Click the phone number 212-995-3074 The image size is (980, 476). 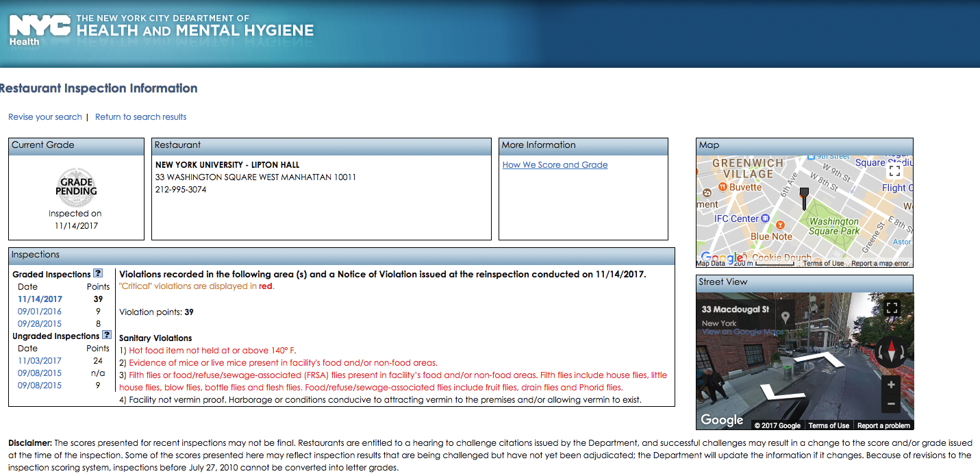[x=181, y=190]
